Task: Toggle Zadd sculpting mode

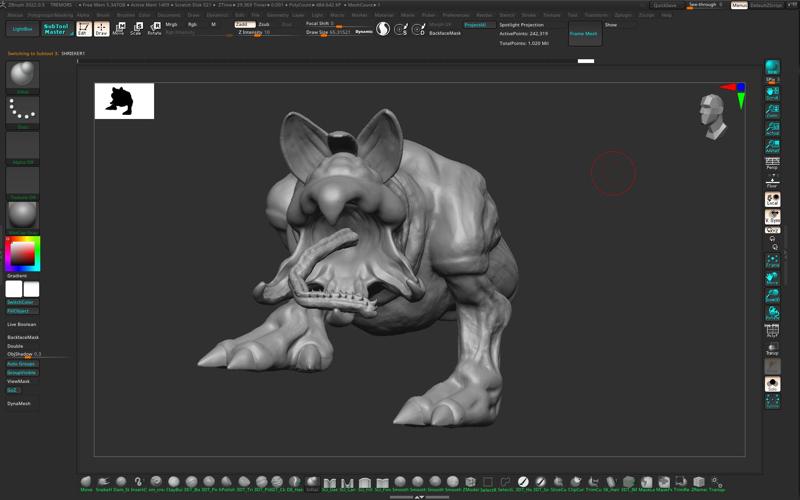Action: pos(244,24)
